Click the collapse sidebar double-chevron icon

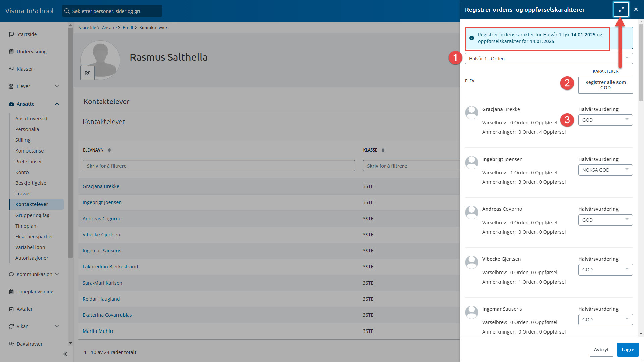coord(65,354)
